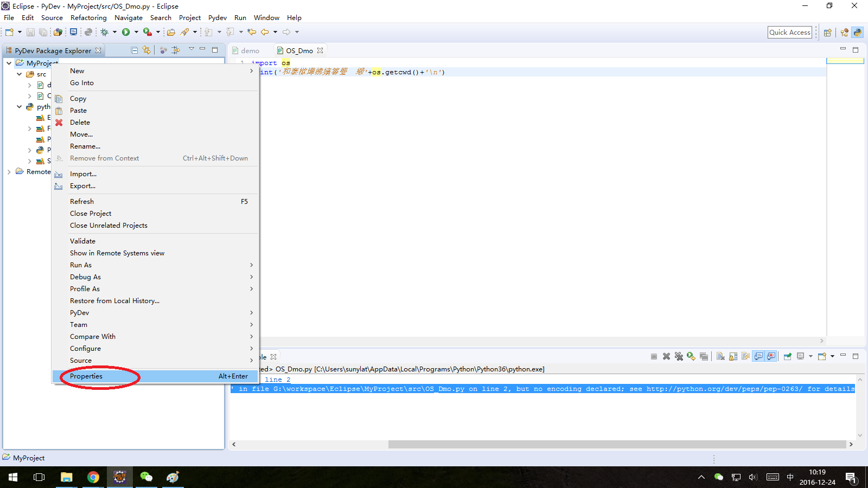The height and width of the screenshot is (488, 868).
Task: Click the Open Task folder icon in toolbar
Action: coord(171,32)
